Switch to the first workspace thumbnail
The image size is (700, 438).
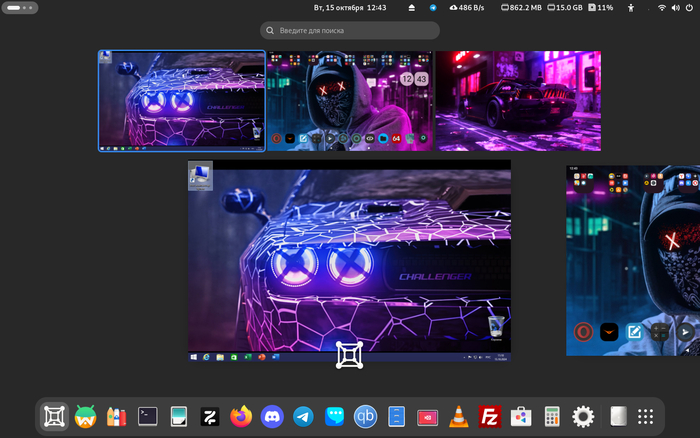pyautogui.click(x=182, y=101)
